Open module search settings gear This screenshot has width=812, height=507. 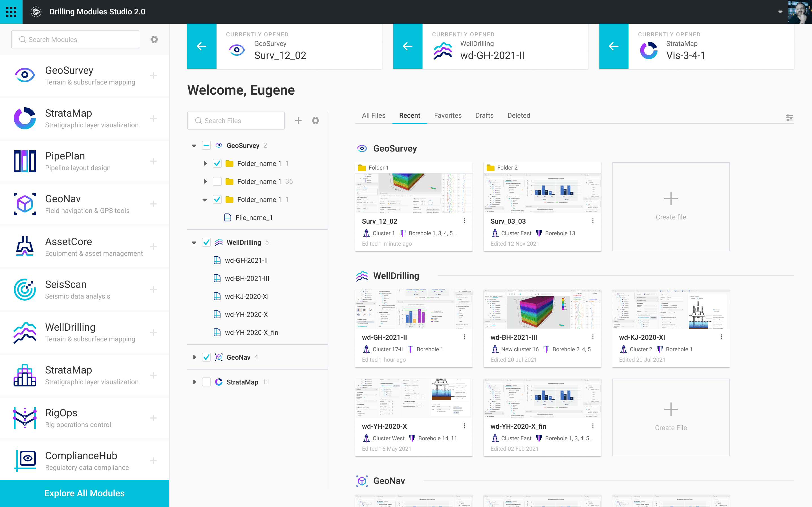pos(154,39)
